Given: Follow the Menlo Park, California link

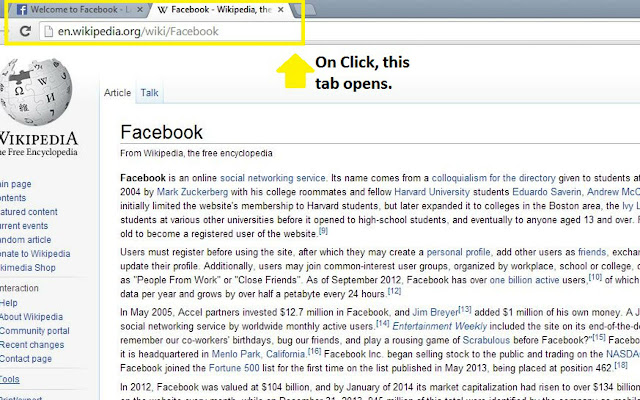Looking at the screenshot, I should point(258,354).
